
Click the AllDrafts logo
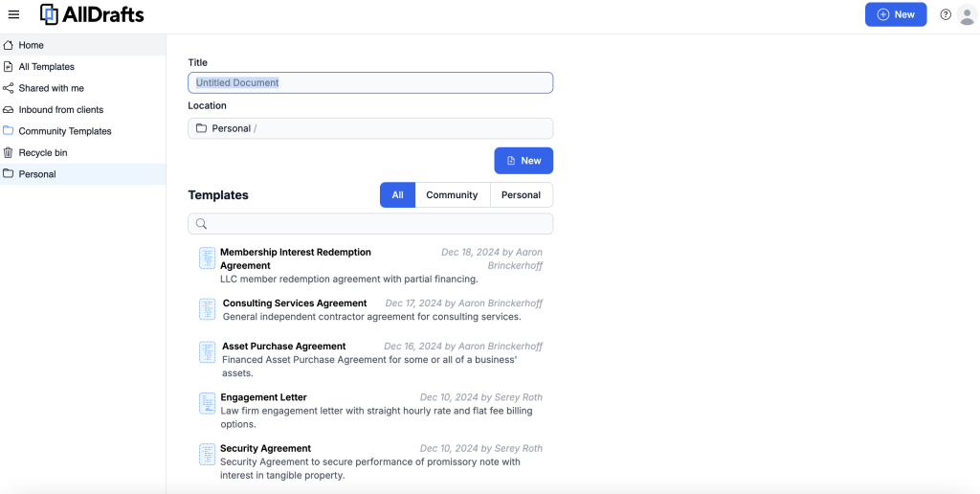(x=92, y=14)
